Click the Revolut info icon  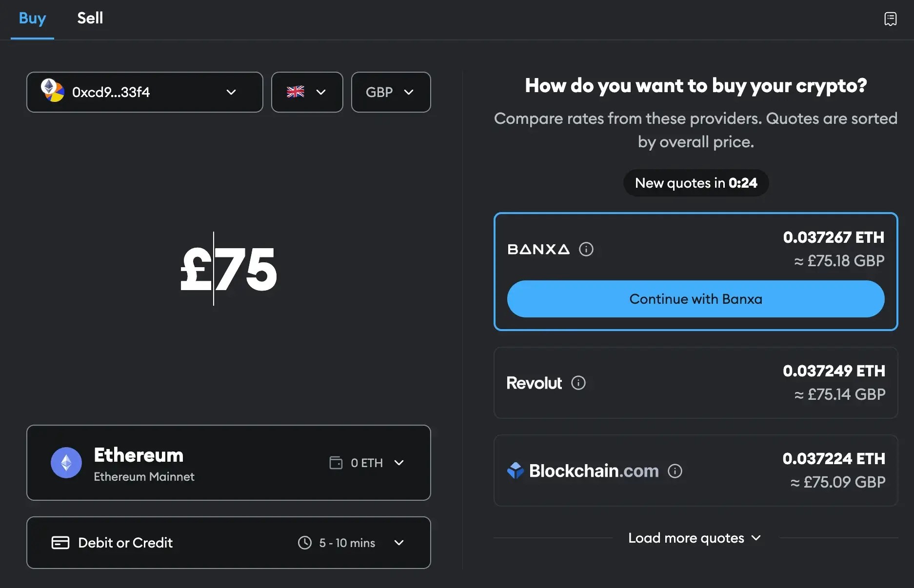579,383
